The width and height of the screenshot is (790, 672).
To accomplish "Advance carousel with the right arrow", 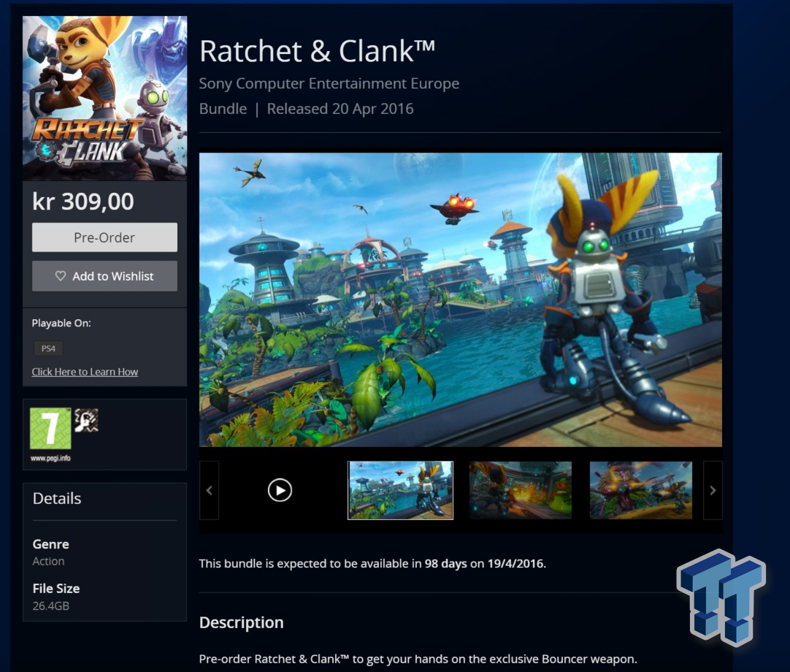I will pos(713,490).
